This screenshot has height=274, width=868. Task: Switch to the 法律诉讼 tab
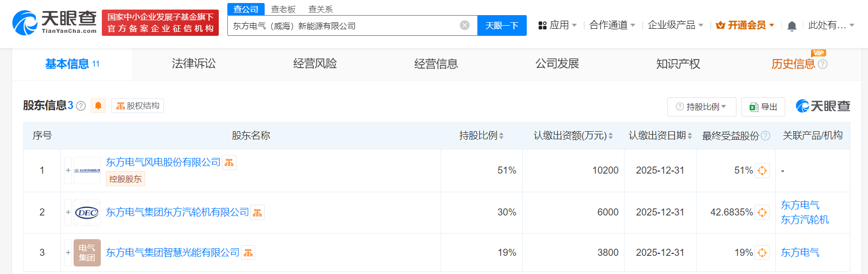click(194, 64)
